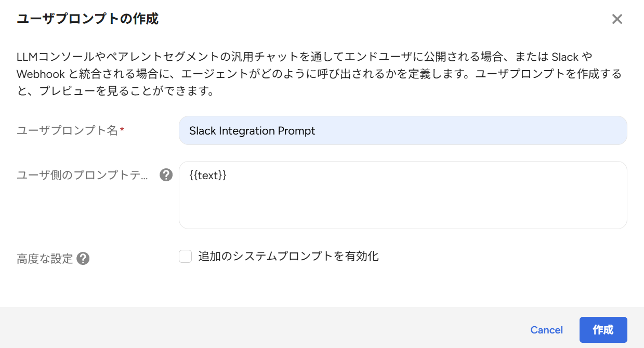This screenshot has height=348, width=644.
Task: Click inside the {{text}} template textarea
Action: coord(403,195)
